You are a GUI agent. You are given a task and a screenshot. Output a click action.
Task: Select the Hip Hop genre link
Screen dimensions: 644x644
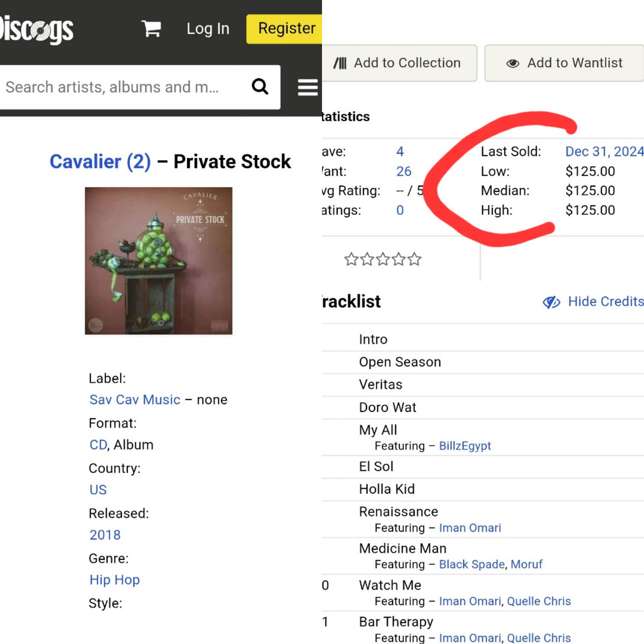(114, 580)
